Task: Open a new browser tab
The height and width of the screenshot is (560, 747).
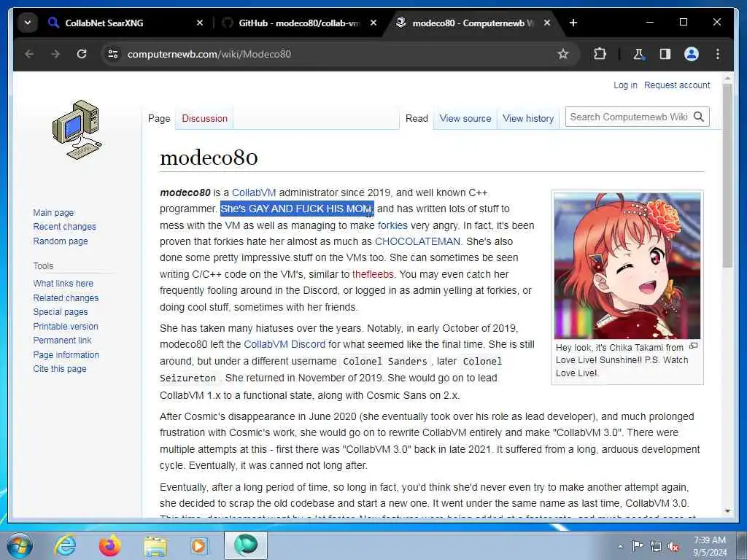Action: click(x=573, y=23)
